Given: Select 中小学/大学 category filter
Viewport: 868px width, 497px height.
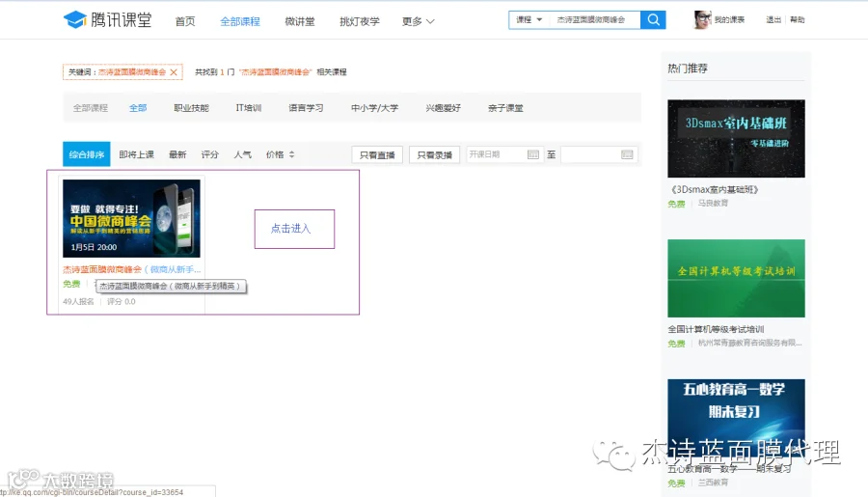Looking at the screenshot, I should (x=375, y=108).
